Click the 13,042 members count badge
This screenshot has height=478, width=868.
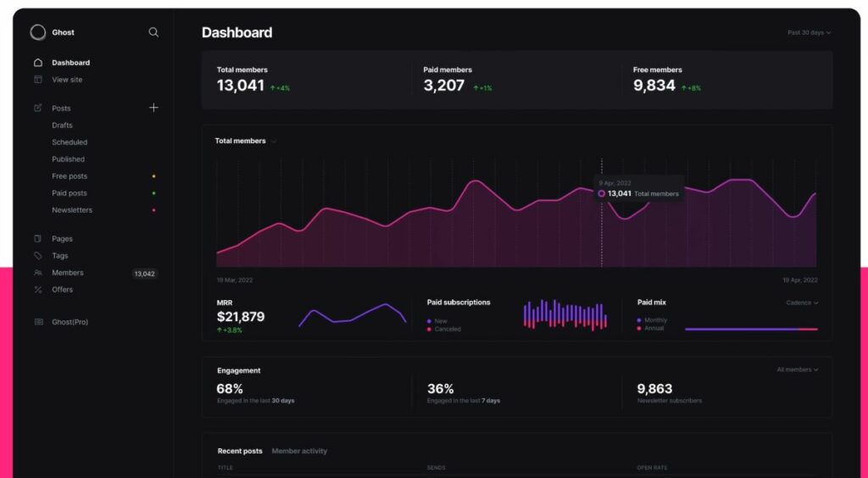click(144, 274)
